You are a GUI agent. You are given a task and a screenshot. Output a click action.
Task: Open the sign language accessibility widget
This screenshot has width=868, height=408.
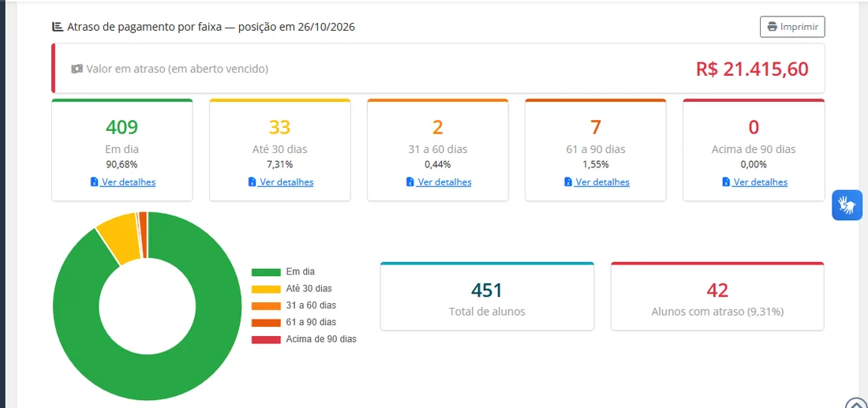847,205
